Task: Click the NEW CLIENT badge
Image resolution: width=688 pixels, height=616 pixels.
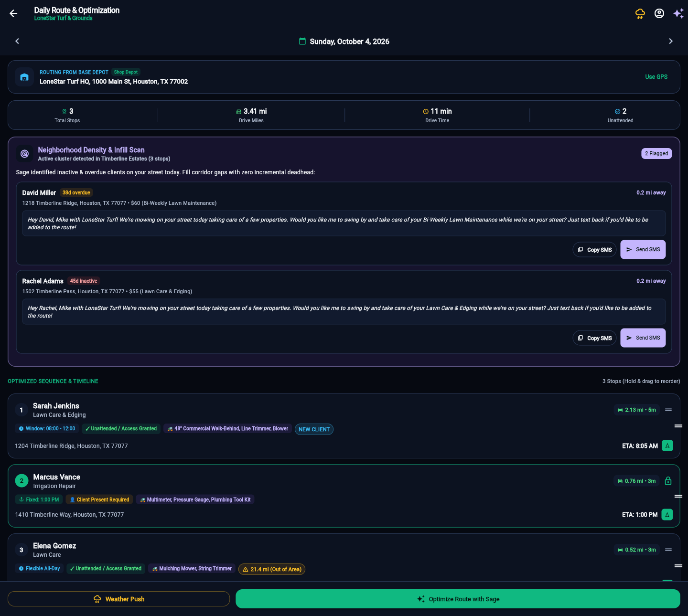Action: click(314, 429)
